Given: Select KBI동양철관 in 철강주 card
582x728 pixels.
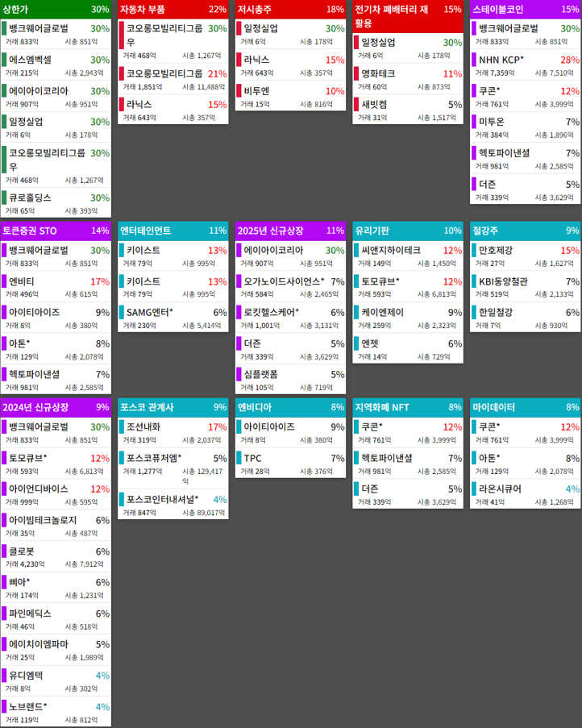Looking at the screenshot, I should tap(526, 287).
